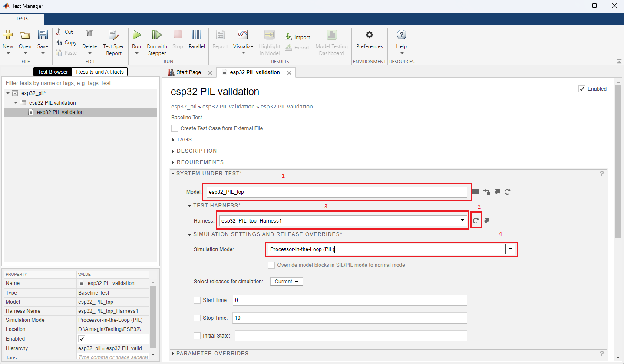Click System Under Test help question mark

[x=602, y=174]
